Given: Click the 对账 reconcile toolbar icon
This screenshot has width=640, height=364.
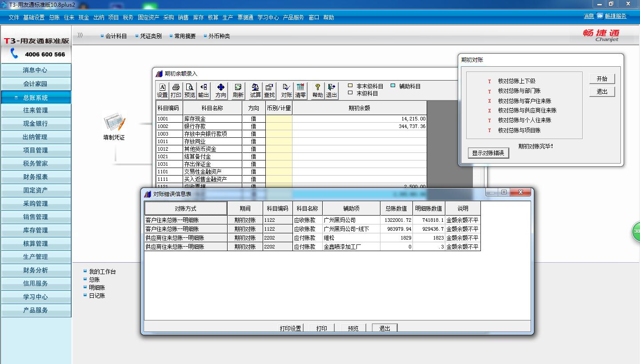Looking at the screenshot, I should click(287, 91).
